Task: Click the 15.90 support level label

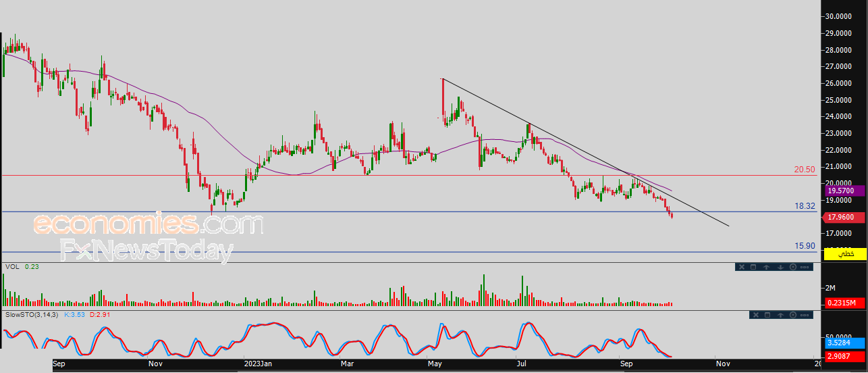Action: click(x=805, y=246)
